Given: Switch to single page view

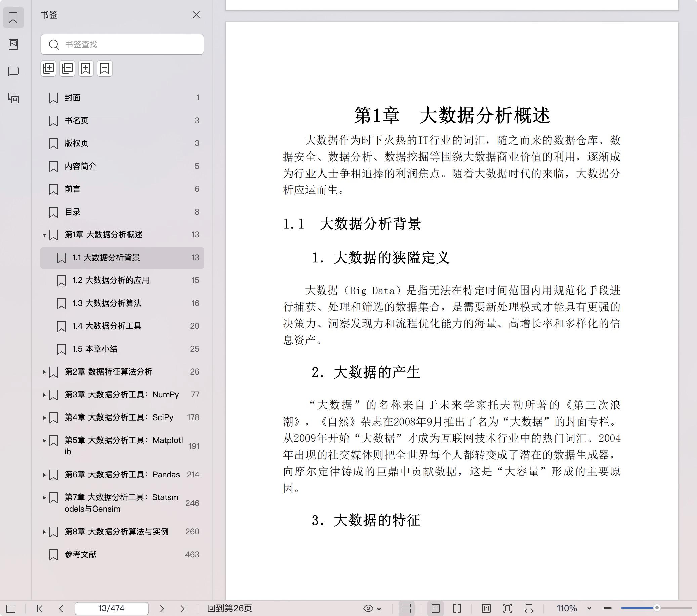Looking at the screenshot, I should click(x=436, y=608).
